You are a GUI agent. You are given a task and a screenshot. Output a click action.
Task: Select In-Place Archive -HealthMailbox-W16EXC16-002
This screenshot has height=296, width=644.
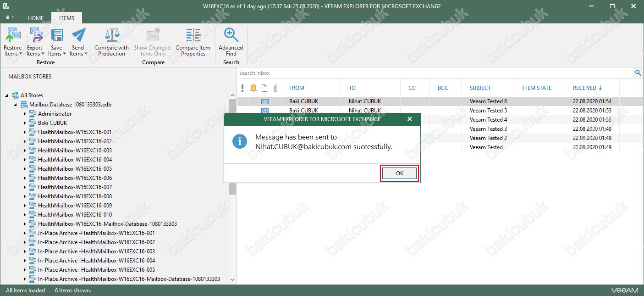point(96,242)
